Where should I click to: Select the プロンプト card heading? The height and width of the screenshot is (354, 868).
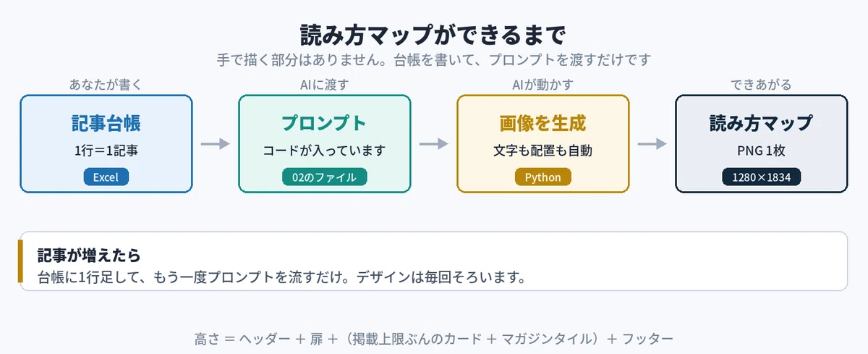click(x=325, y=123)
